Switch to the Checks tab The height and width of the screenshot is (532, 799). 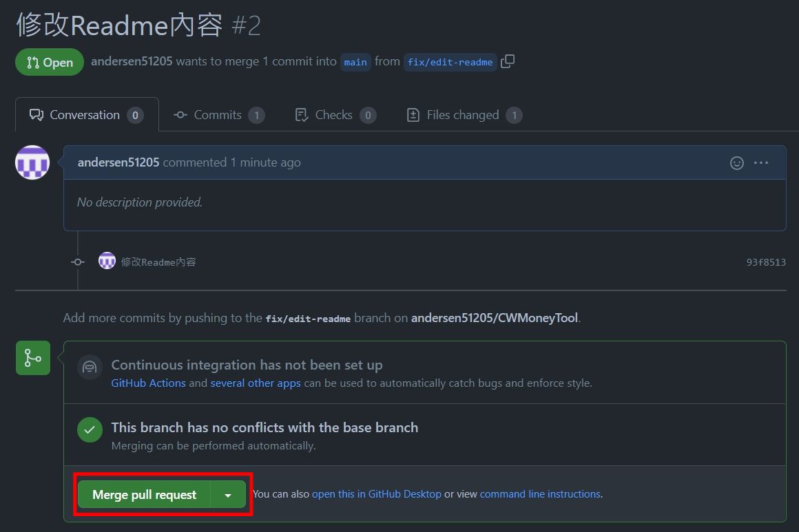click(x=336, y=115)
